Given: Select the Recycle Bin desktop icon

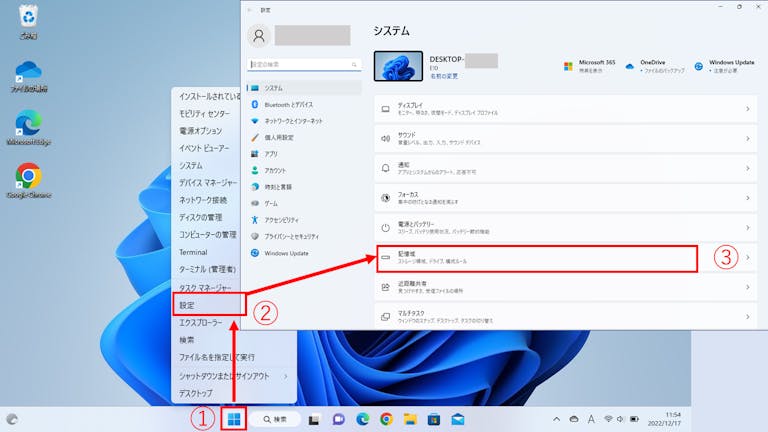Looking at the screenshot, I should click(x=28, y=22).
